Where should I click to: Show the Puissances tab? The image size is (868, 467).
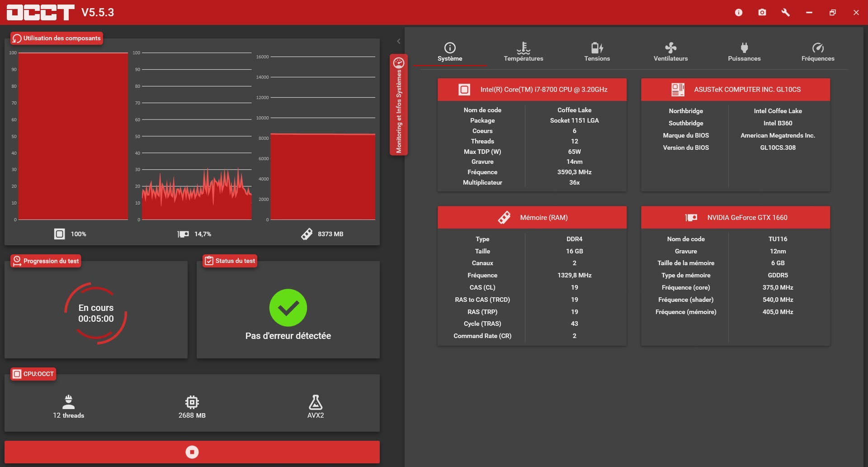[x=744, y=52]
